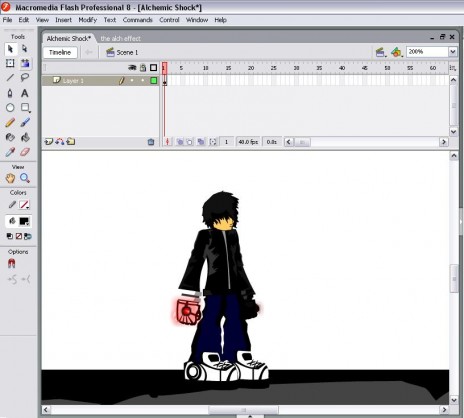The height and width of the screenshot is (418, 464).
Task: Select the Pencil tool
Action: click(x=10, y=123)
